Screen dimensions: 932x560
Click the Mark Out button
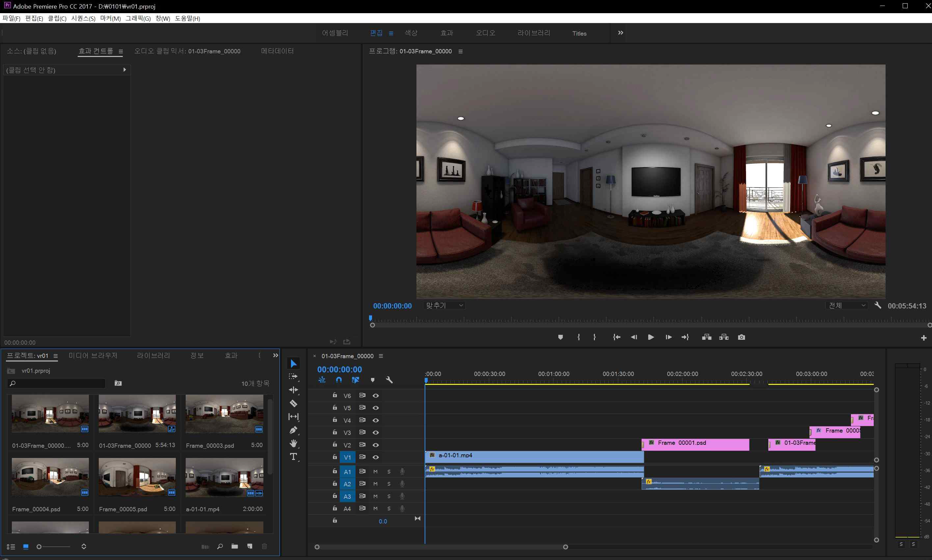coord(594,337)
